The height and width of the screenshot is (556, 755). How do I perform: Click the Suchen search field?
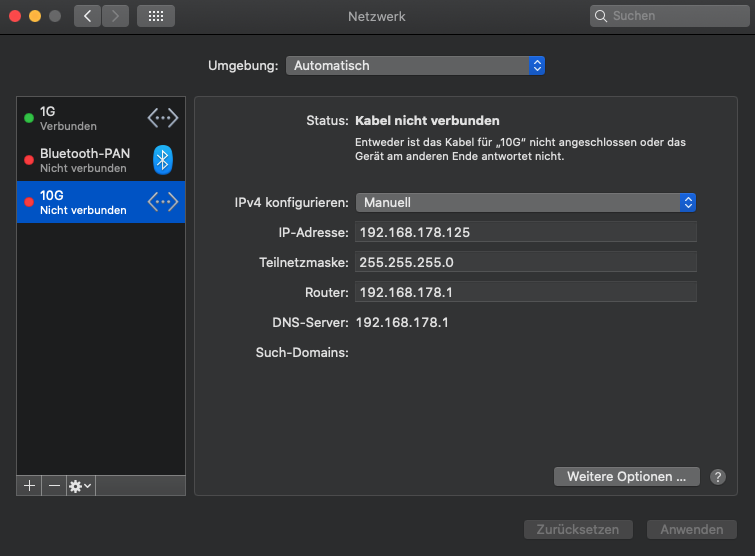(x=666, y=16)
